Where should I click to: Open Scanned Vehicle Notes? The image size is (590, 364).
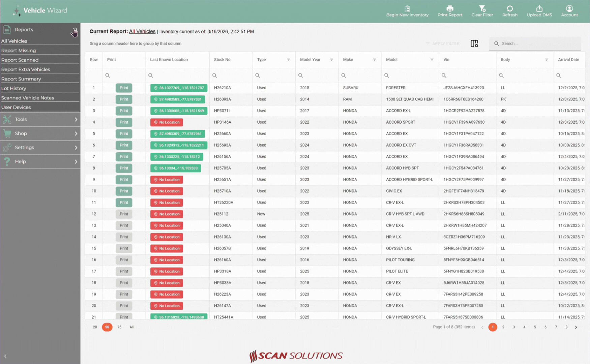[x=28, y=98]
